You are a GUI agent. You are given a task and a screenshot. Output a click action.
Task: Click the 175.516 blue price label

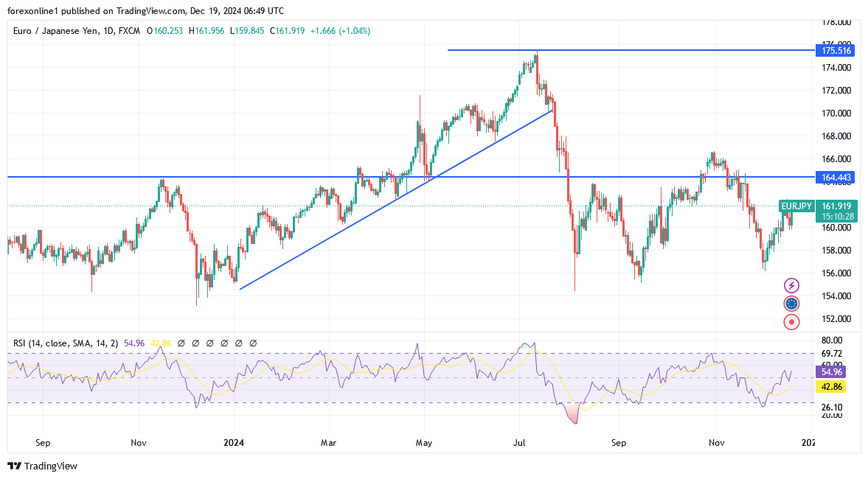[x=836, y=50]
